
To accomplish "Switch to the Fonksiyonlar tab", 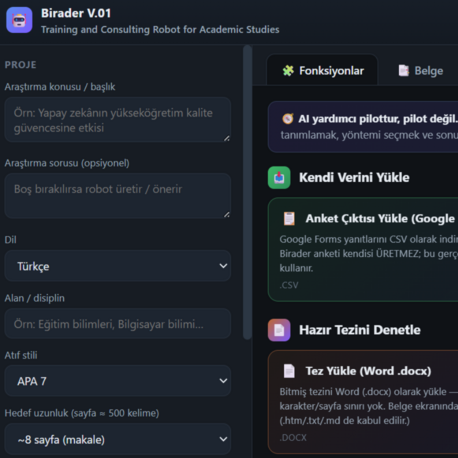I will coord(322,70).
